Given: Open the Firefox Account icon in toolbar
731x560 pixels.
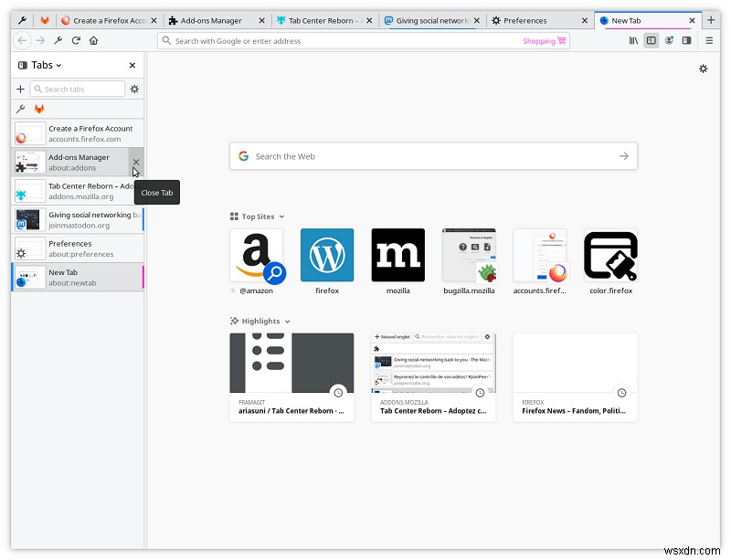Looking at the screenshot, I should [x=668, y=40].
